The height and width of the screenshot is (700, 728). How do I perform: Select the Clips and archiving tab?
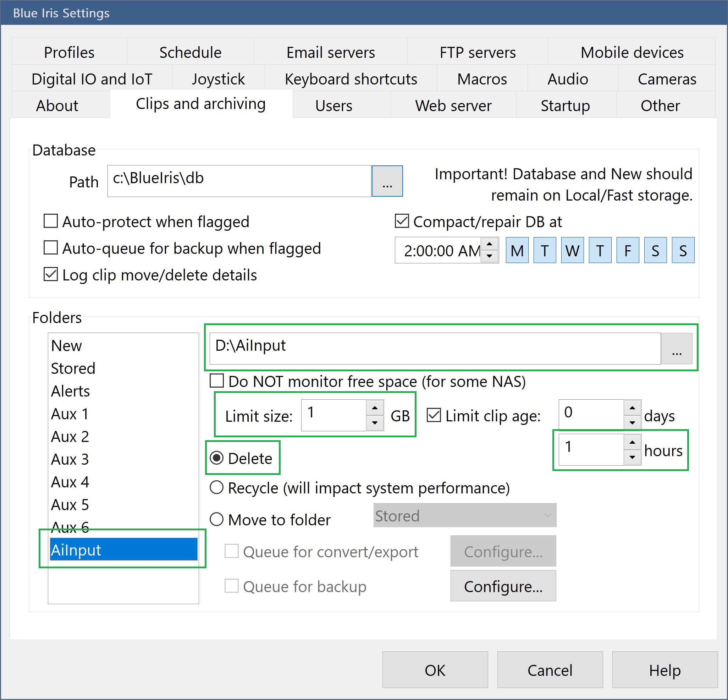click(200, 104)
